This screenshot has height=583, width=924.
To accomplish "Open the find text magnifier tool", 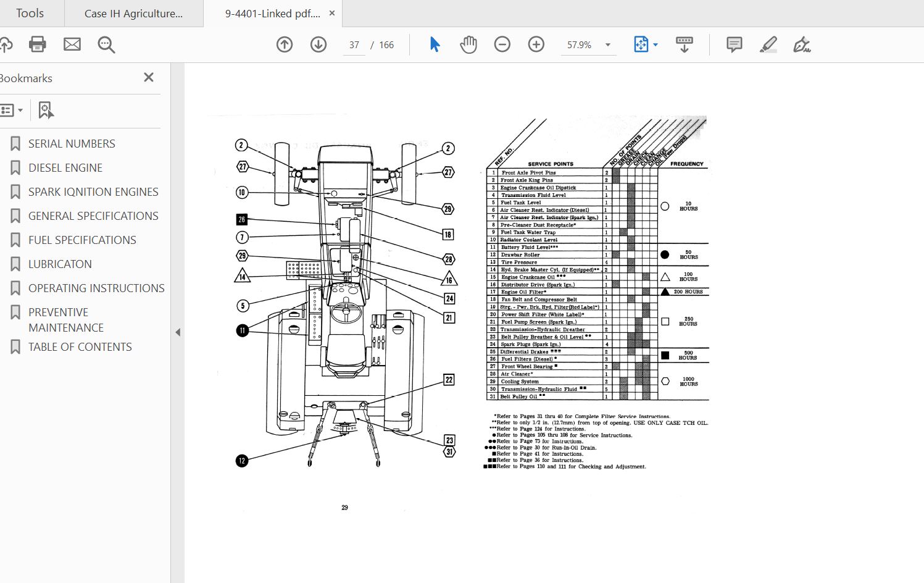I will pyautogui.click(x=106, y=44).
